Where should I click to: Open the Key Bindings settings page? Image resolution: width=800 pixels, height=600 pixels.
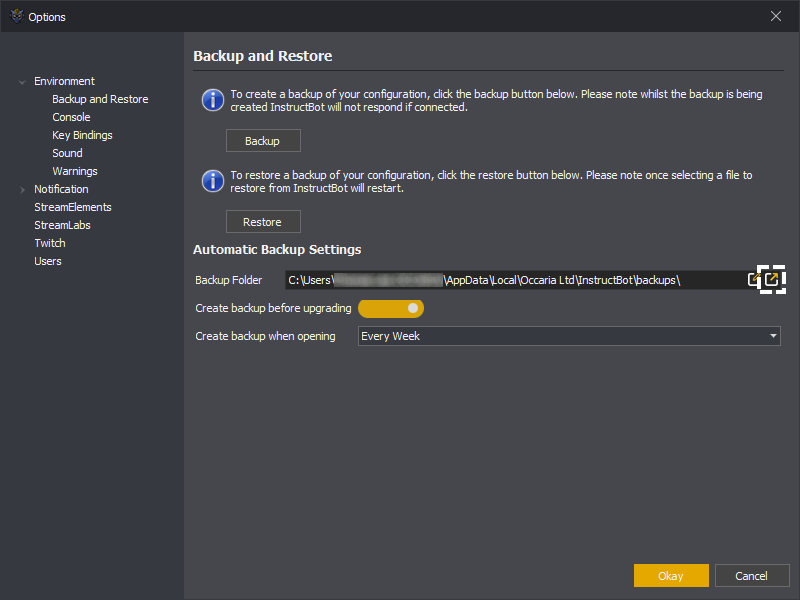(x=82, y=135)
